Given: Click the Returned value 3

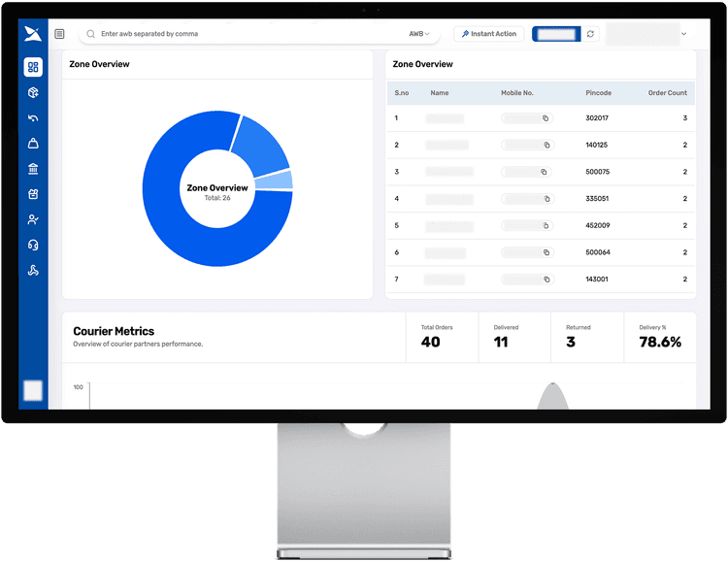Looking at the screenshot, I should coord(571,343).
